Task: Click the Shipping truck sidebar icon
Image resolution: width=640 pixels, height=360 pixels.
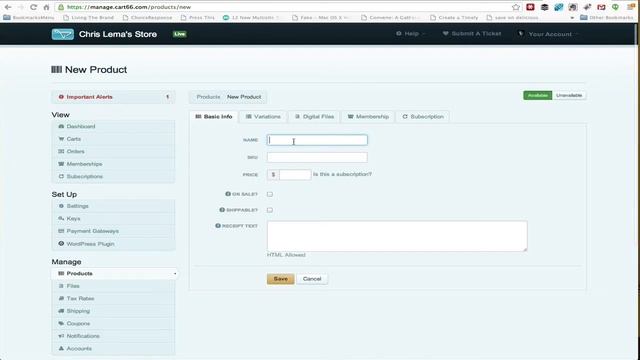Action: pyautogui.click(x=61, y=311)
